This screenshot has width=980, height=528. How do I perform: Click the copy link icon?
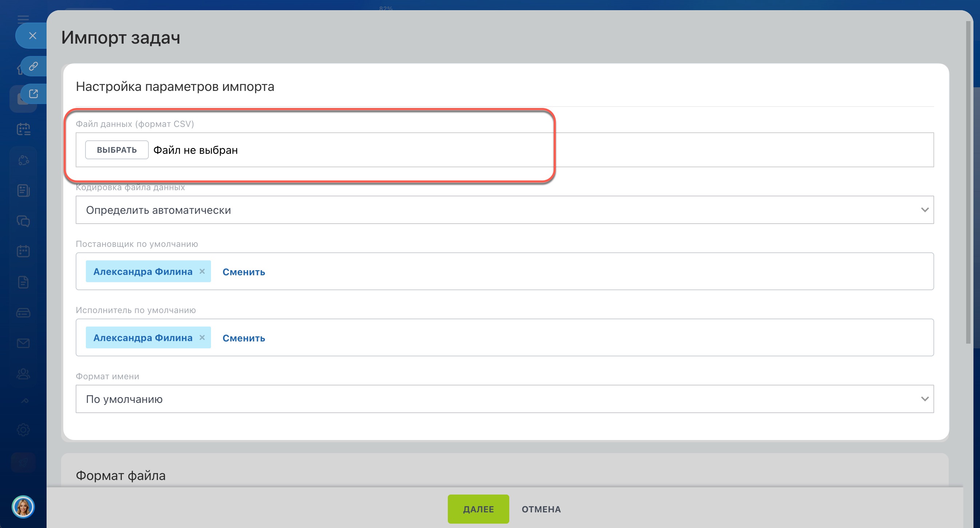33,67
